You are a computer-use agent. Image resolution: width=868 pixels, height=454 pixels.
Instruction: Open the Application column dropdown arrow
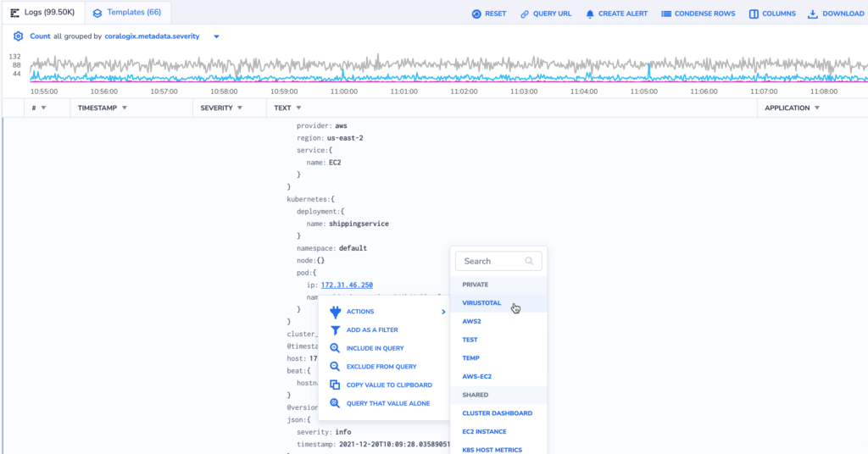coord(817,108)
